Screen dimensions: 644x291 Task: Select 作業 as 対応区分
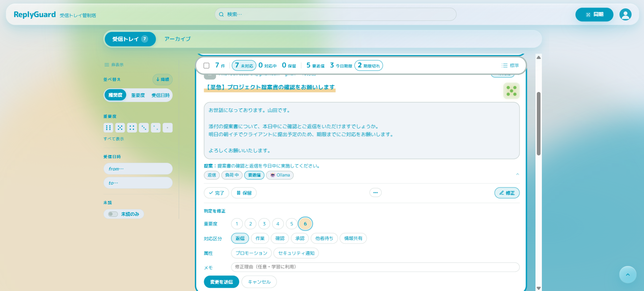pyautogui.click(x=260, y=238)
